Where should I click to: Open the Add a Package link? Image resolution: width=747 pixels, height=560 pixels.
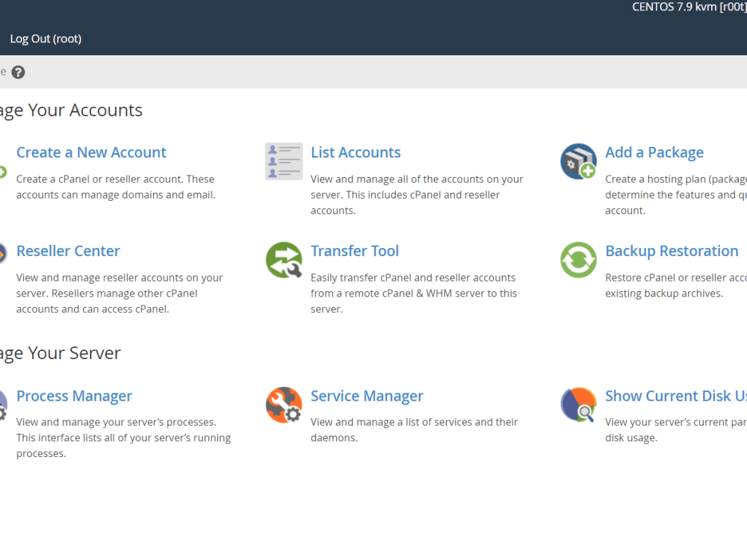click(x=654, y=152)
